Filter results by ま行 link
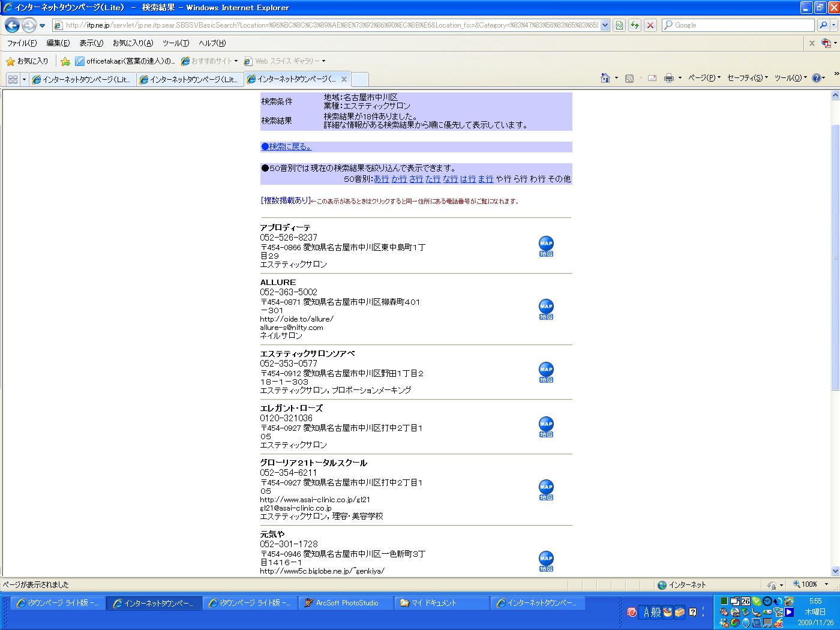Viewport: 840px width, 630px height. tap(486, 179)
